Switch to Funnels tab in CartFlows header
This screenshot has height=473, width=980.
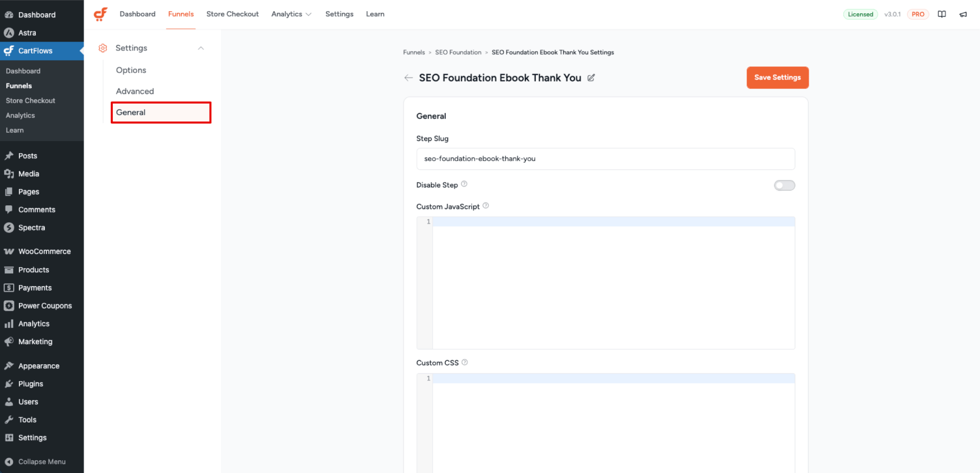click(x=181, y=14)
